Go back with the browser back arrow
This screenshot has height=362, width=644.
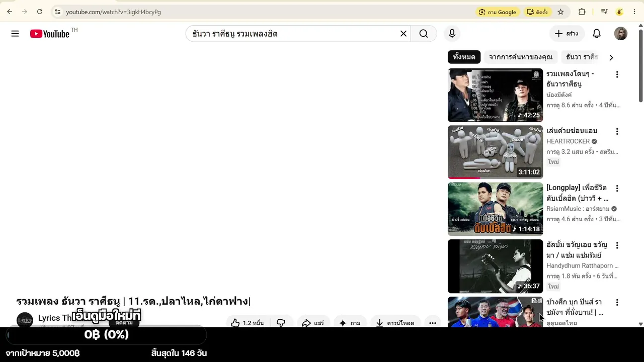[x=10, y=12]
